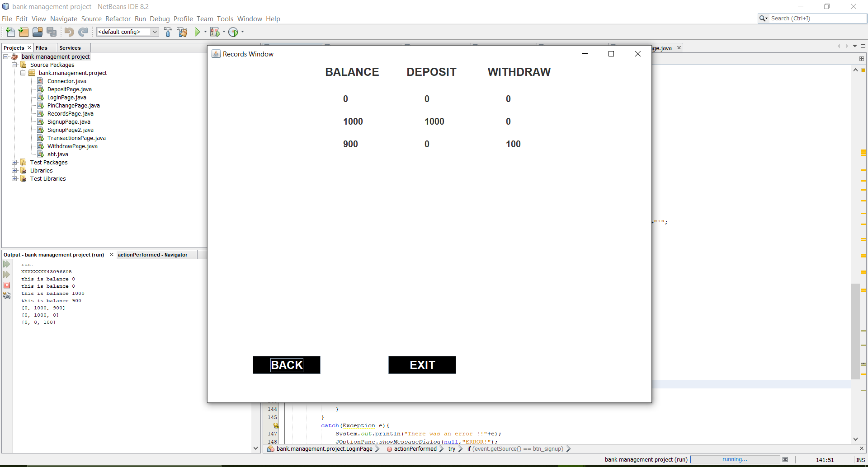Click the balance value 900
This screenshot has height=467, width=868.
coord(350,144)
